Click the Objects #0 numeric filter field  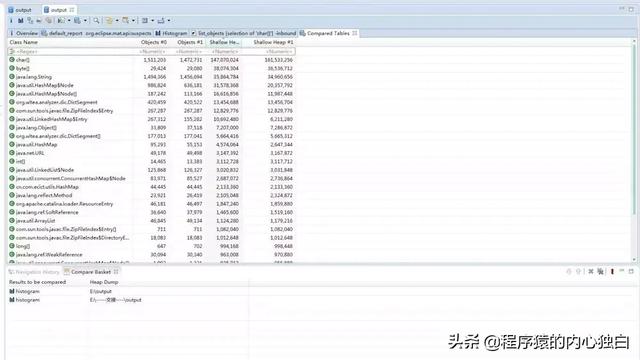tap(151, 52)
